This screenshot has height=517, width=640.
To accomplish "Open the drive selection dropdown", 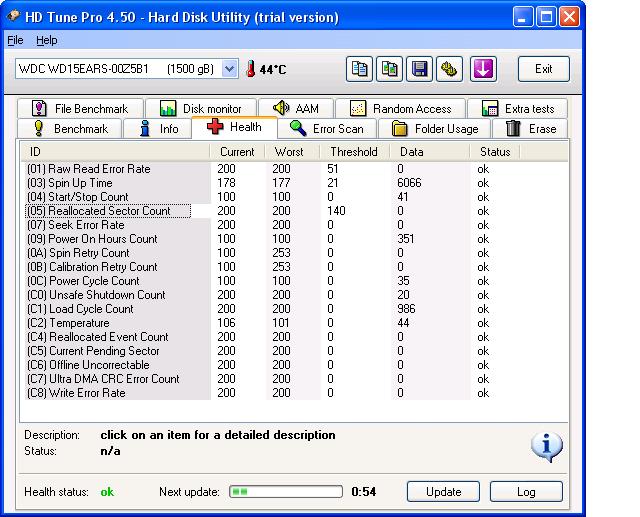I will (x=229, y=69).
